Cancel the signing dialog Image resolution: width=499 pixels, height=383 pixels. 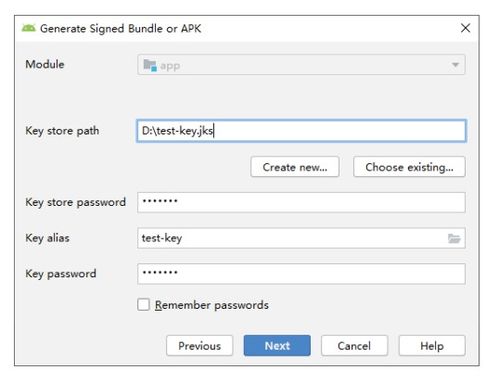point(354,345)
